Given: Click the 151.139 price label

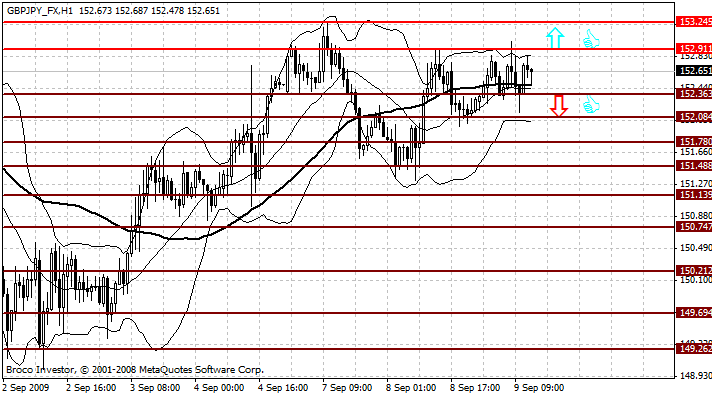Looking at the screenshot, I should [x=694, y=195].
